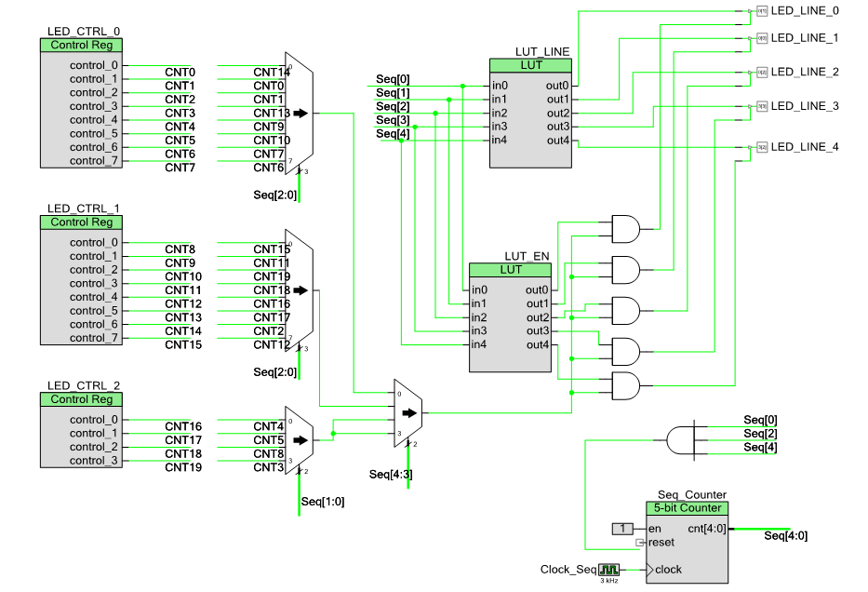
Task: Select the LED_CTRL_2 Control Reg header
Action: pos(81,400)
